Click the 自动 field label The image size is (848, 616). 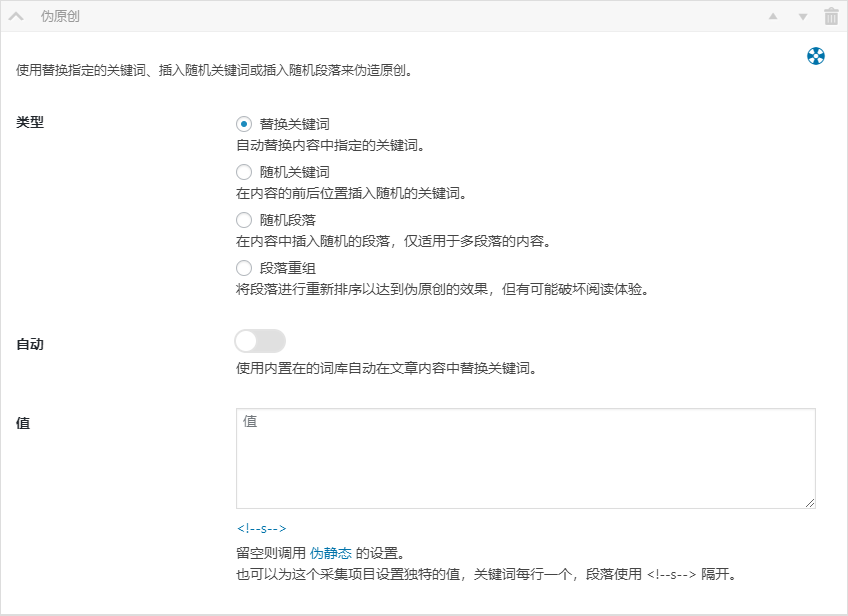click(x=30, y=344)
